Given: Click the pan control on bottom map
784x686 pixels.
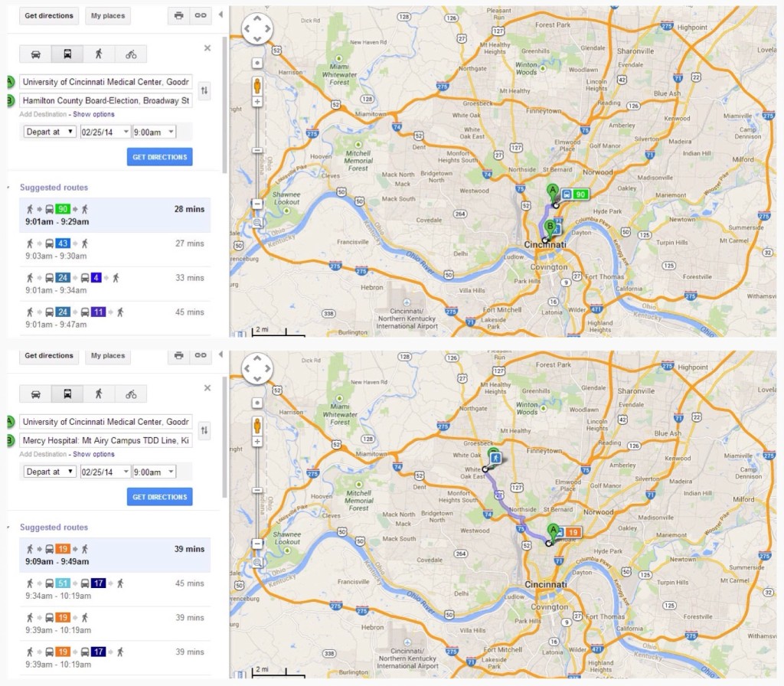Looking at the screenshot, I should [257, 368].
